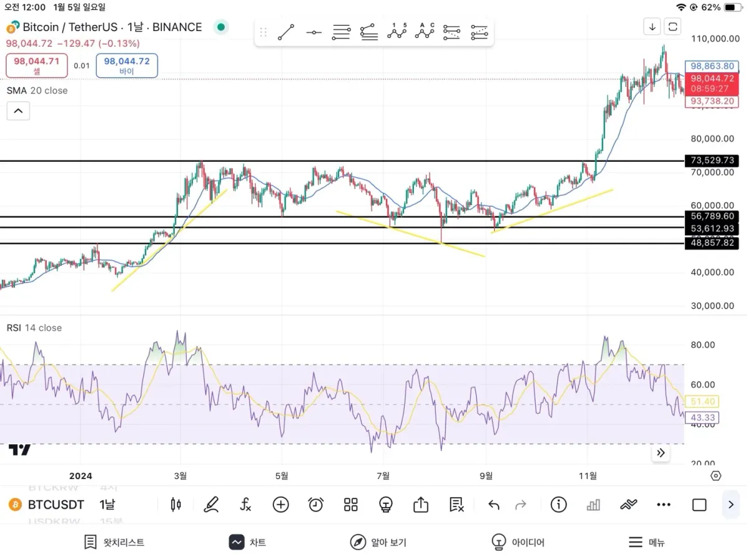Undo the last chart action
The width and height of the screenshot is (747, 560).
click(x=494, y=505)
